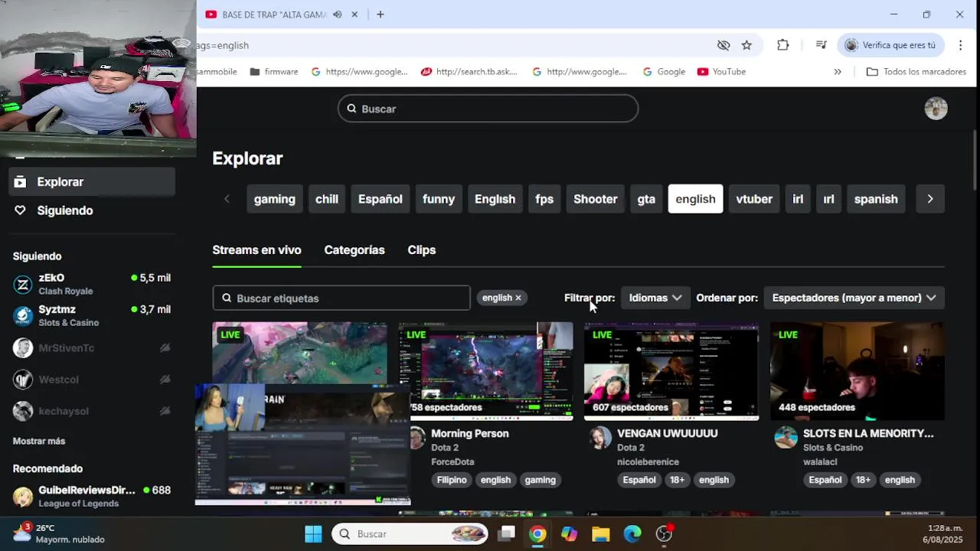Open the firmware bookmark folder

tap(273, 72)
